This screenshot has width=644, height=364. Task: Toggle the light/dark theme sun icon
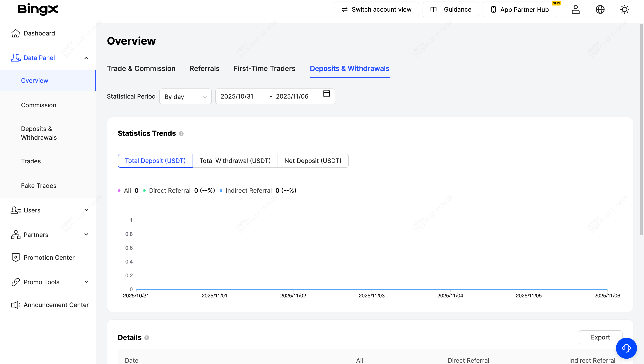(624, 9)
